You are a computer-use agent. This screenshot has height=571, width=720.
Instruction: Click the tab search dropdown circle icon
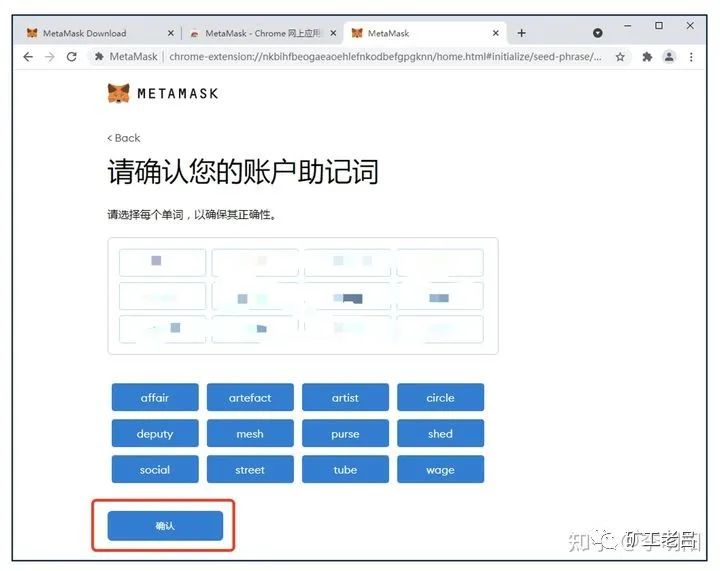[x=597, y=33]
